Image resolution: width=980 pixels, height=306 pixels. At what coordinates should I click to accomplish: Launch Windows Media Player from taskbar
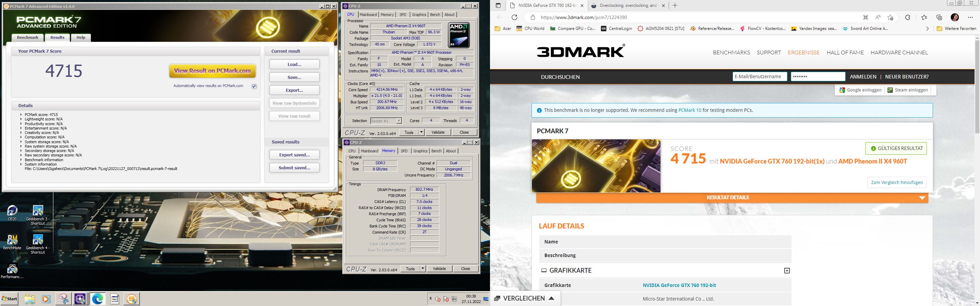pos(46,299)
